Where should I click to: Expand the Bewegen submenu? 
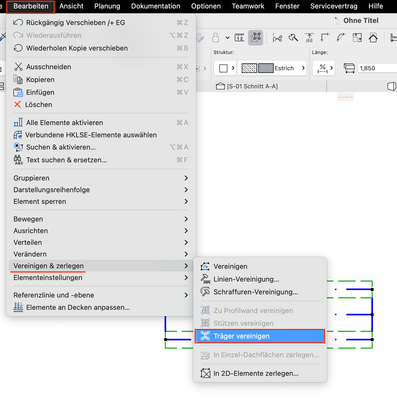100,219
